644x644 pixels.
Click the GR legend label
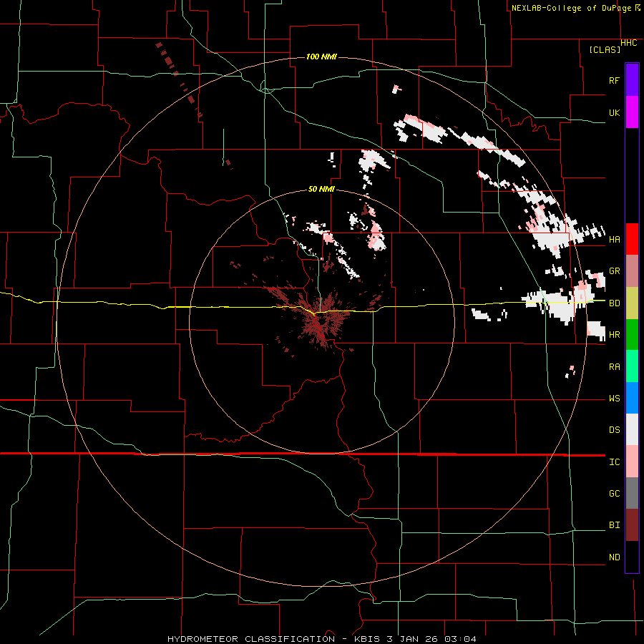614,271
